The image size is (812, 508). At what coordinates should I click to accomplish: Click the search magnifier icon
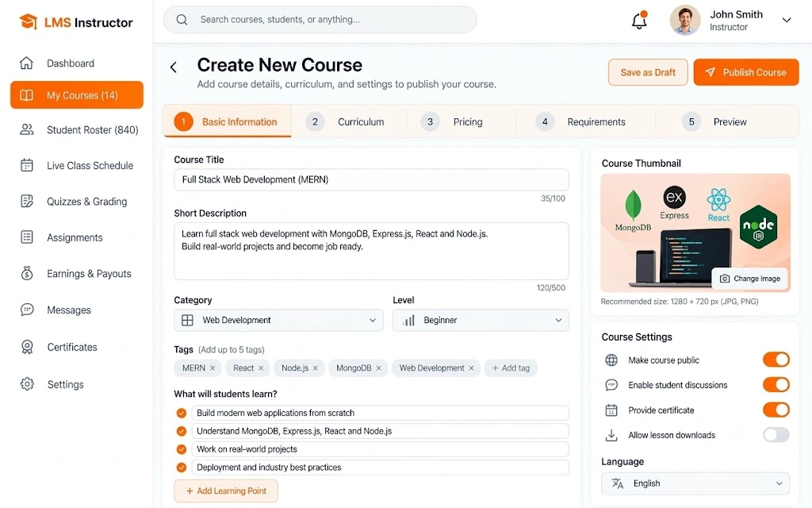tap(182, 20)
